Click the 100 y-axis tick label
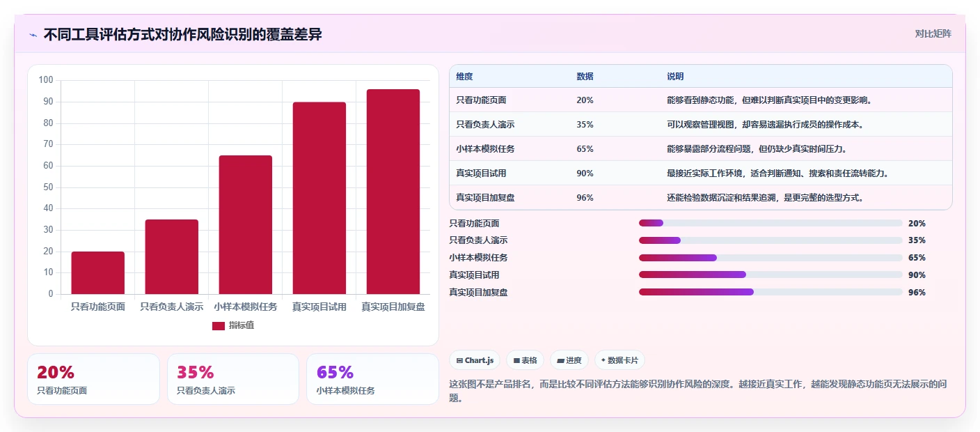This screenshot has height=432, width=980. (x=46, y=80)
